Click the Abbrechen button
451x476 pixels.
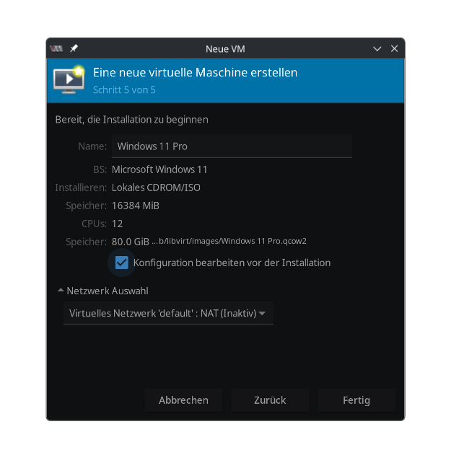coord(183,400)
